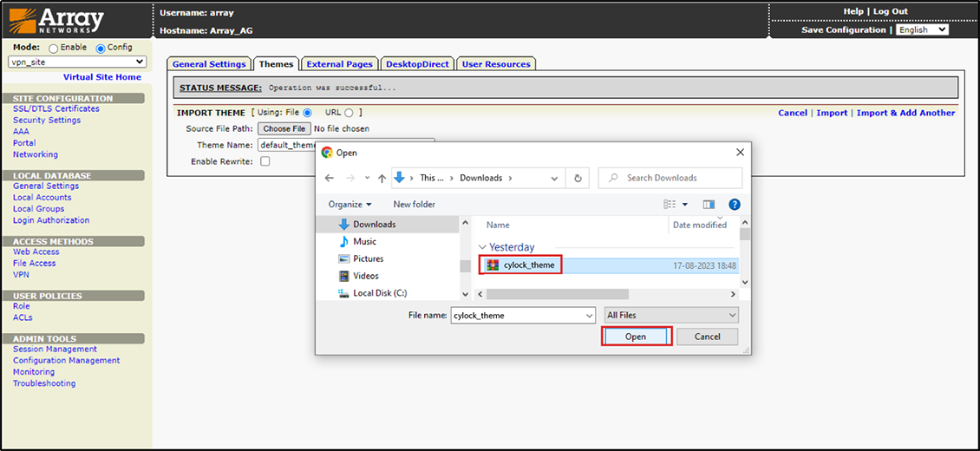Open the Videos folder in sidebar
The image size is (980, 451).
(365, 276)
